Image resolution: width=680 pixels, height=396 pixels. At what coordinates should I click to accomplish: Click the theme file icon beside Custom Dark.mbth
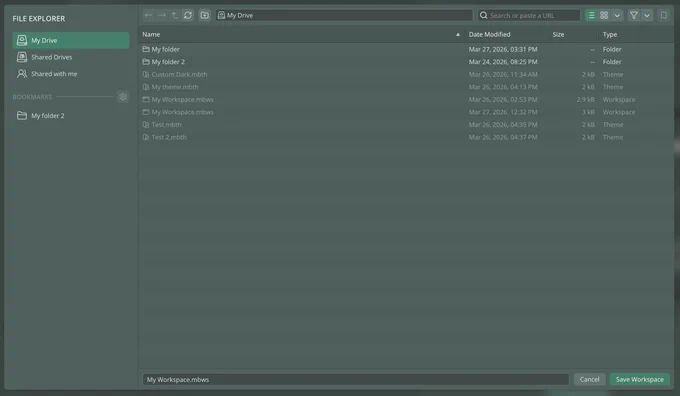coord(146,75)
